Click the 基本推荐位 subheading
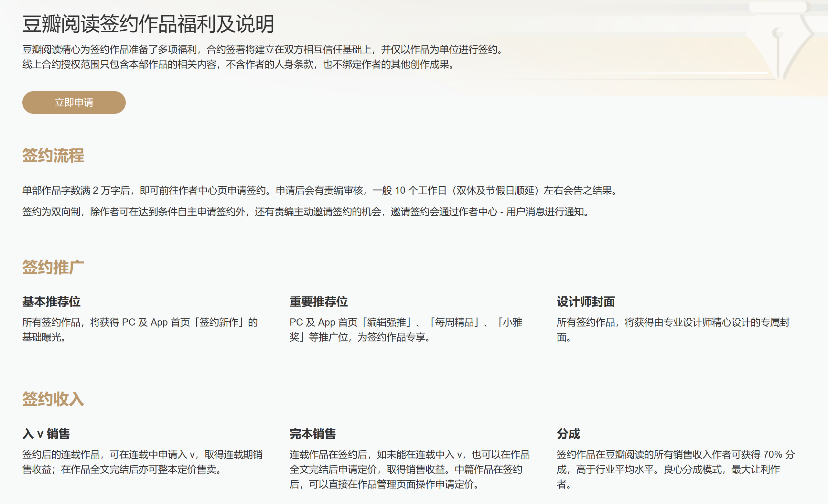The image size is (828, 504). [51, 301]
